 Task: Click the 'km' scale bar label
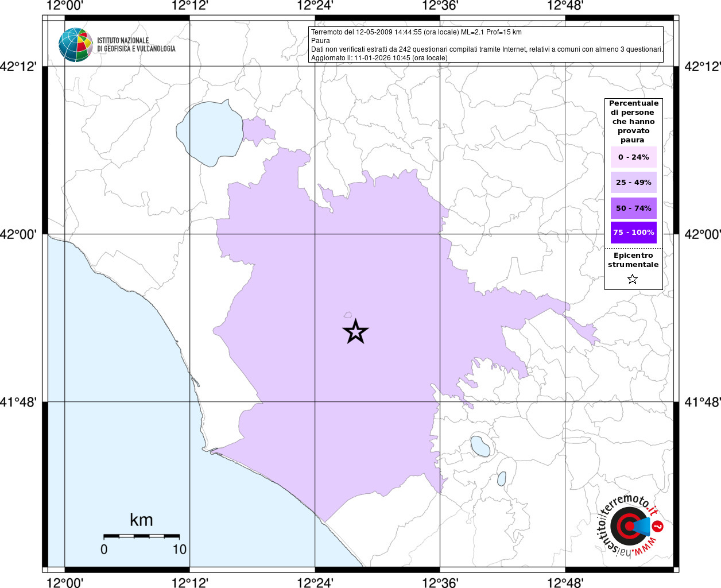coord(141,520)
